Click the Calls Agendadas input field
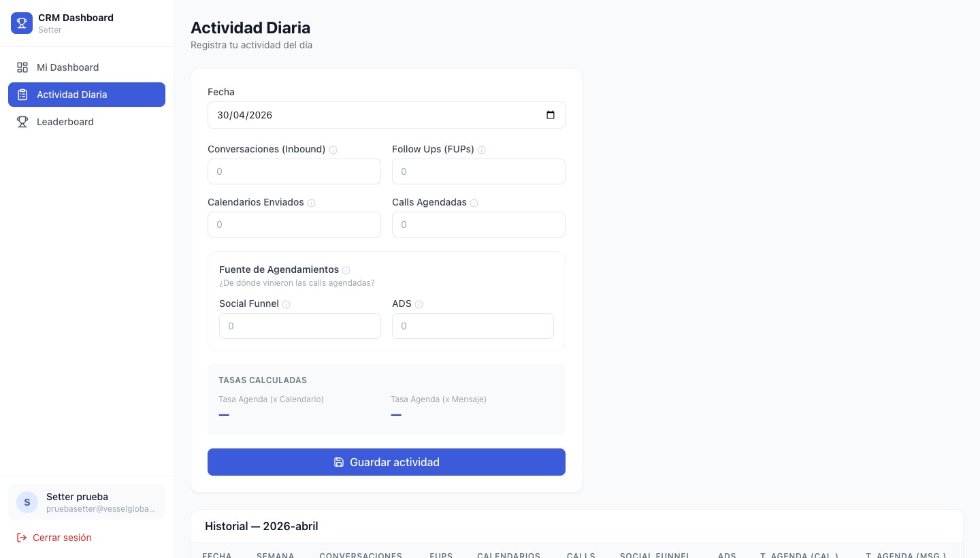The image size is (980, 558). (x=478, y=225)
